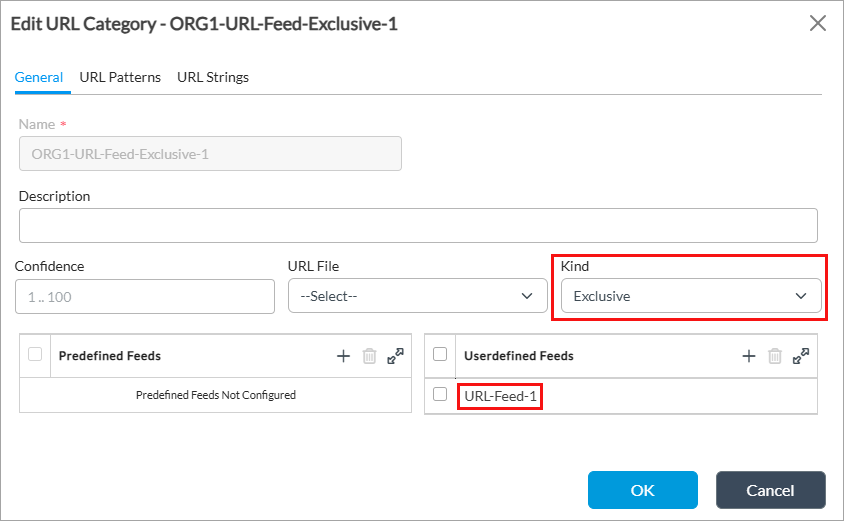The height and width of the screenshot is (521, 844).
Task: Switch to the URL Patterns tab
Action: point(120,77)
